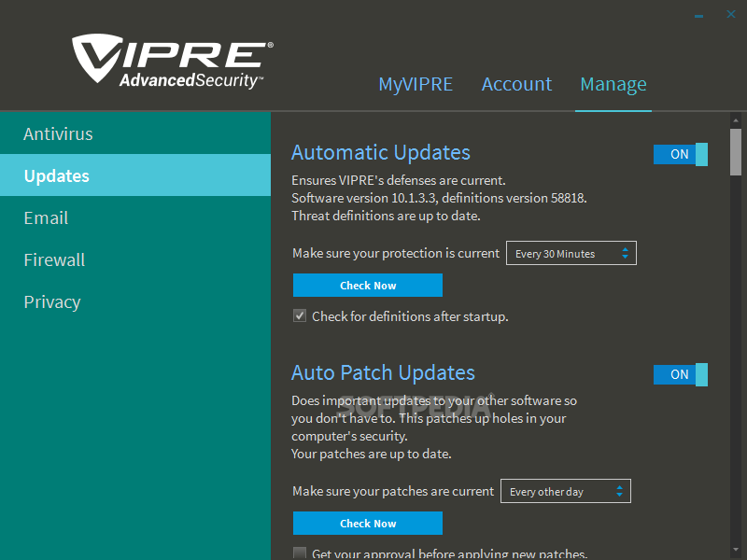Open Privacy settings
Image resolution: width=747 pixels, height=560 pixels.
(x=135, y=301)
